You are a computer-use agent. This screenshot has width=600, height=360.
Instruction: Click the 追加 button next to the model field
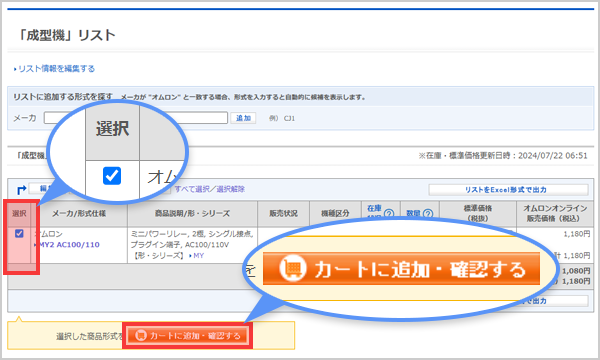(243, 118)
